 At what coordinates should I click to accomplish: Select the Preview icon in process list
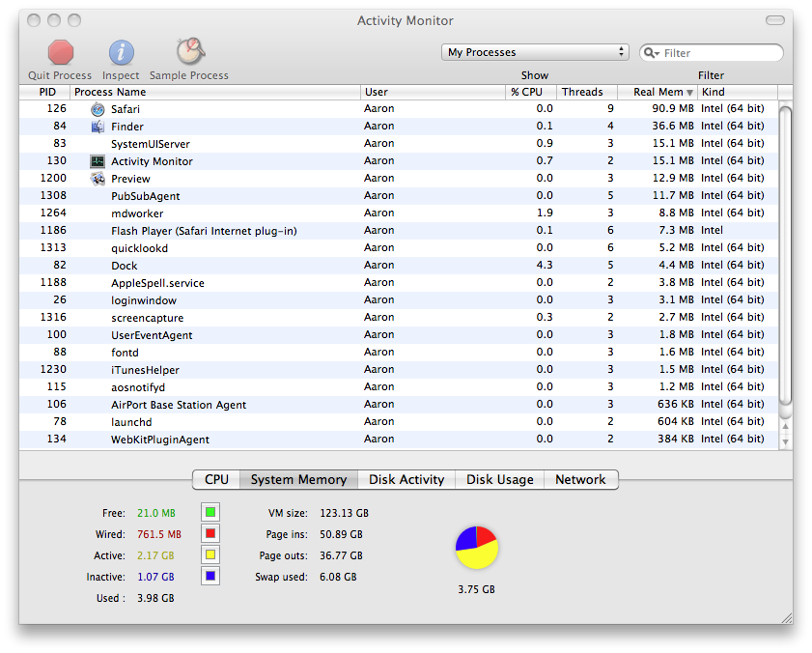click(x=98, y=179)
